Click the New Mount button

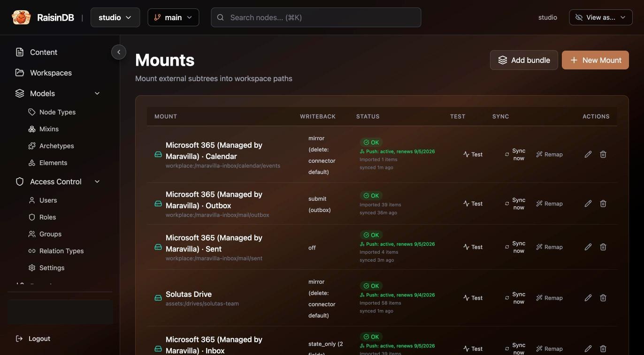[x=595, y=60]
